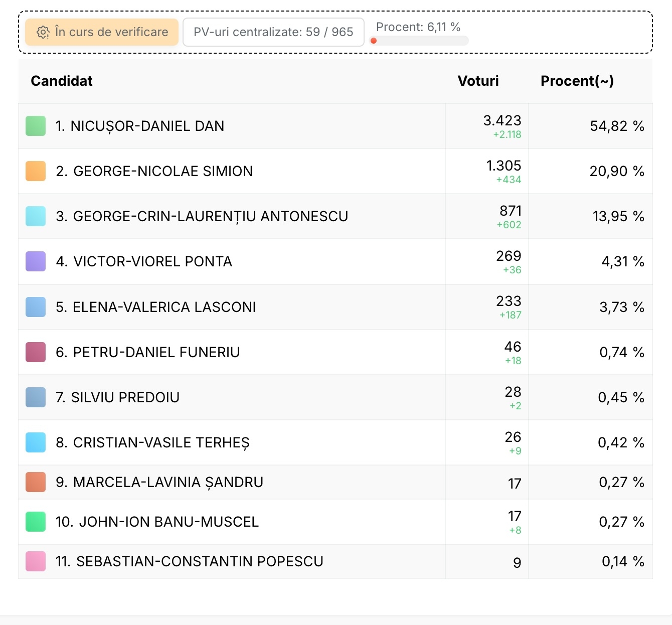This screenshot has width=672, height=625.
Task: Click the red progress bar indicator
Action: point(374,41)
